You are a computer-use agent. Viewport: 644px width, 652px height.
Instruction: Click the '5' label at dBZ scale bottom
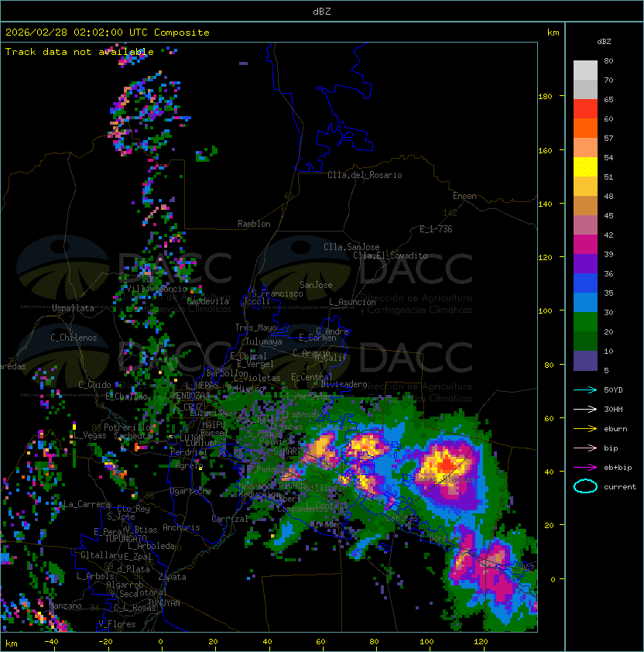click(606, 370)
